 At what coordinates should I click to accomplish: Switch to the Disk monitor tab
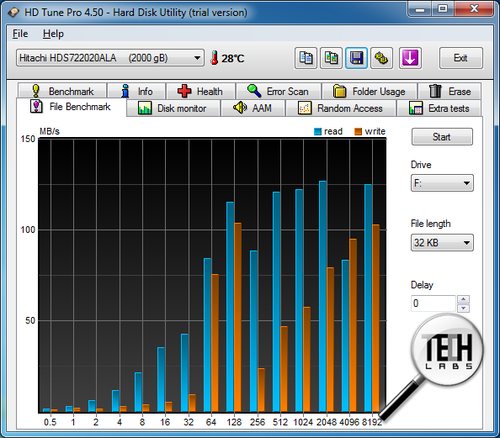click(173, 108)
